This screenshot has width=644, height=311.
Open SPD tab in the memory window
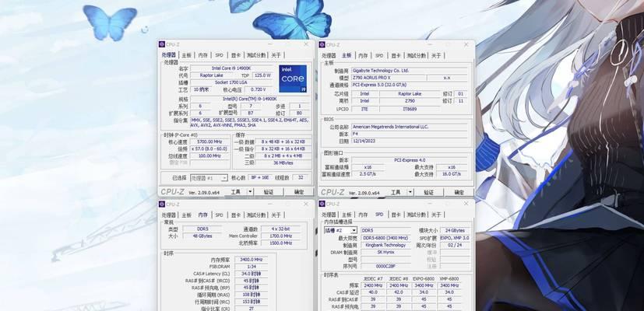coord(220,215)
